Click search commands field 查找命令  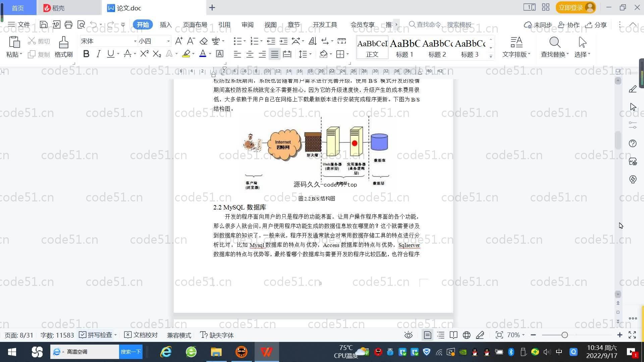tap(441, 24)
